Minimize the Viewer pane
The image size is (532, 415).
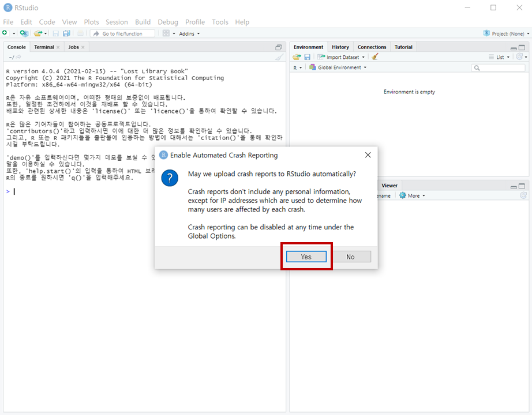514,187
